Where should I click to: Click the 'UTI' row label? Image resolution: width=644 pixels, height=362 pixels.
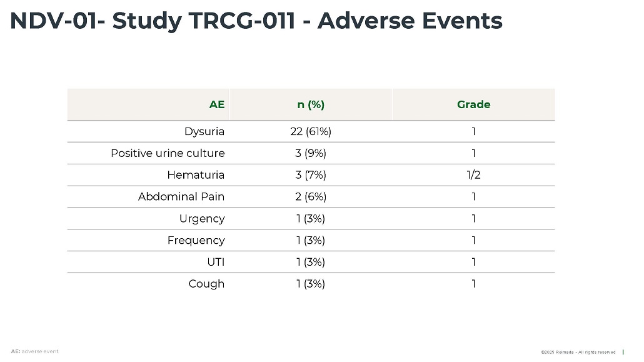[x=216, y=262]
